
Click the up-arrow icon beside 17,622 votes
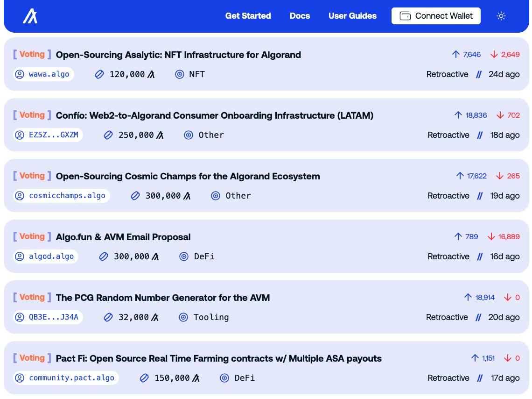460,176
